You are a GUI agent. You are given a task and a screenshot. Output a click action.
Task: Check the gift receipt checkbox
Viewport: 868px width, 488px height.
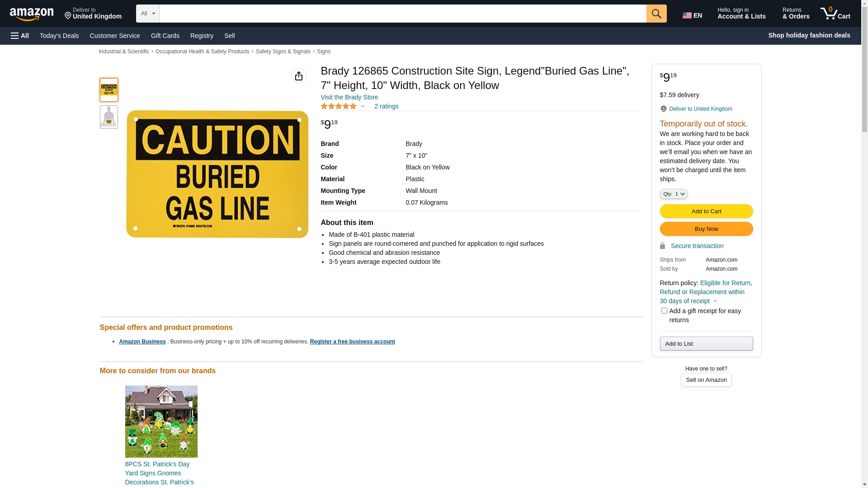pyautogui.click(x=664, y=311)
